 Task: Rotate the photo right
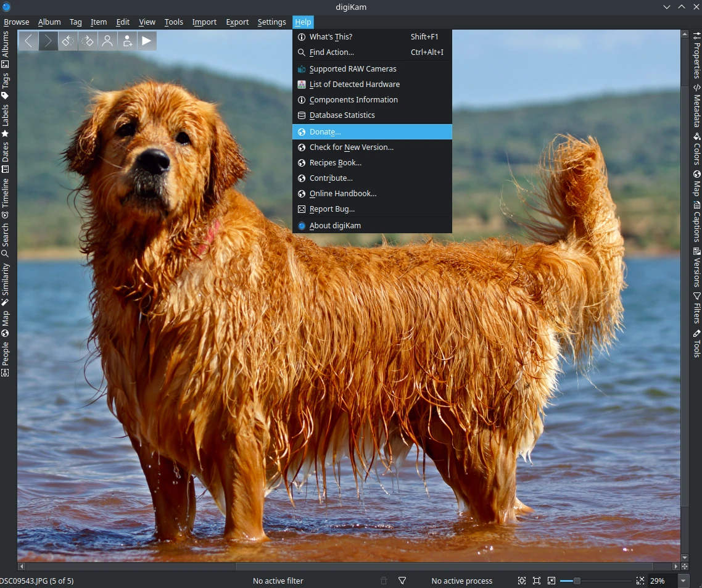[88, 41]
